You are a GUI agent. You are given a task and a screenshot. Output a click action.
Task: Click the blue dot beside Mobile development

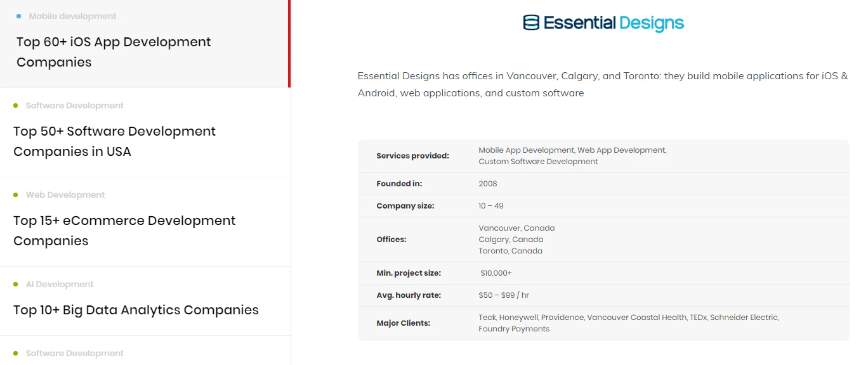(x=19, y=16)
